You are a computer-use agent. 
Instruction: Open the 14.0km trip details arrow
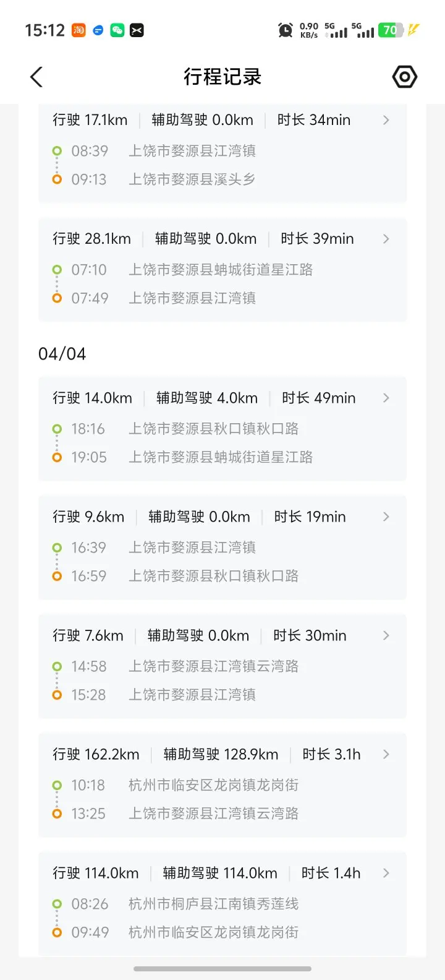pyautogui.click(x=386, y=398)
